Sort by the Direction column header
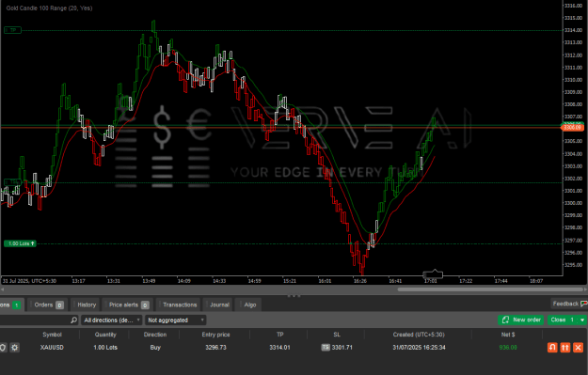588x375 pixels. [155, 335]
